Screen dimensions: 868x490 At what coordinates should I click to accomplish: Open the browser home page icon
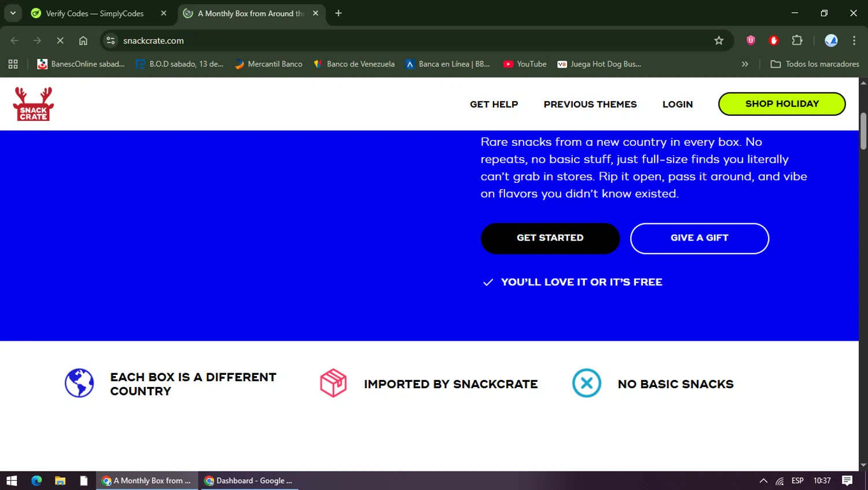pos(83,40)
